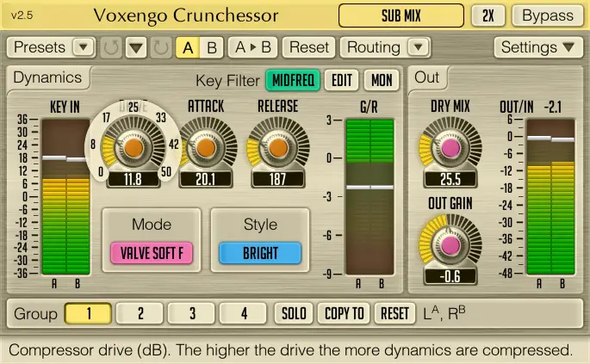Image resolution: width=590 pixels, height=364 pixels.
Task: Select Group 4
Action: 244,313
